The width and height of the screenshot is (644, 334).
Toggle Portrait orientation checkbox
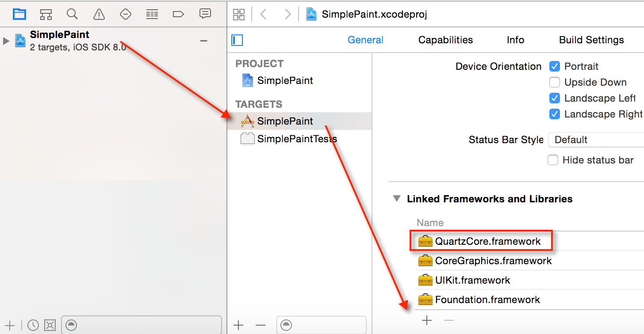click(x=555, y=66)
